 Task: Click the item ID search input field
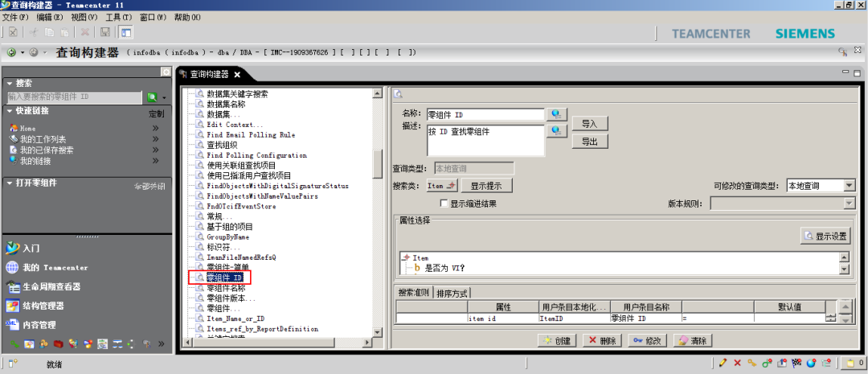74,97
